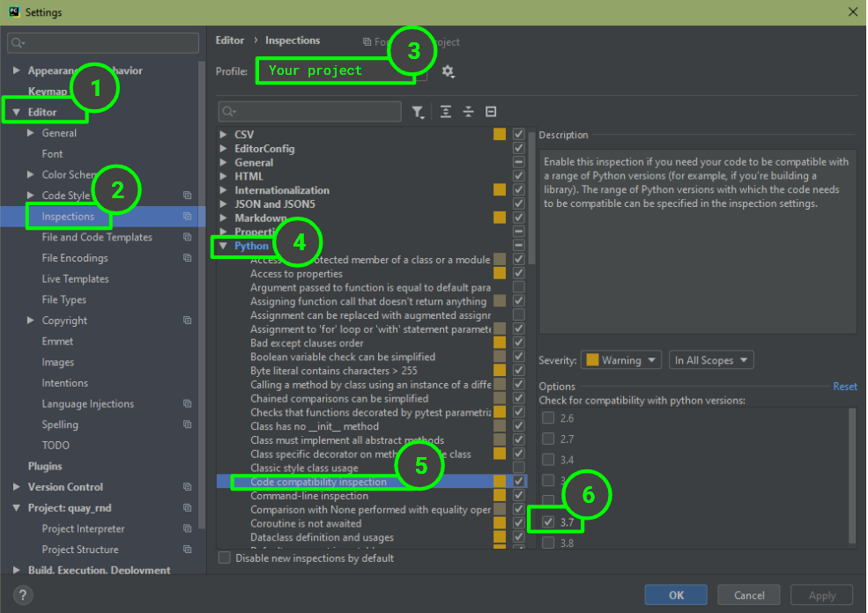Image resolution: width=868 pixels, height=613 pixels.
Task: Click the reset inspections icon beside collapse all
Action: [490, 111]
